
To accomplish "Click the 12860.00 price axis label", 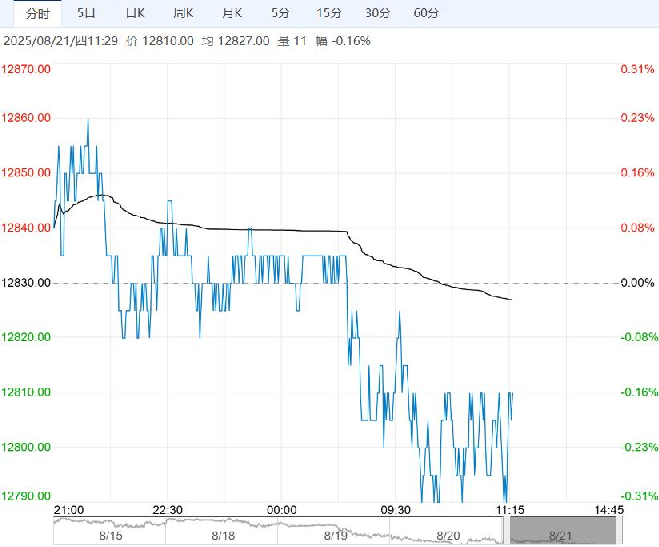I will [26, 117].
